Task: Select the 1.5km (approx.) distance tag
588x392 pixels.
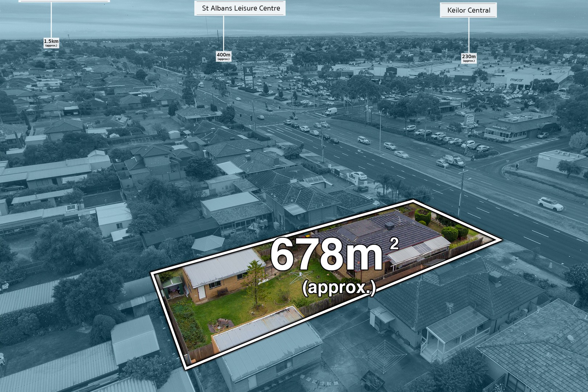Action: point(51,43)
